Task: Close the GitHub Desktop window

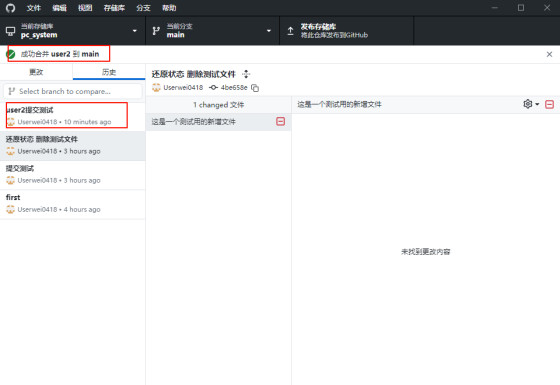Action: 547,8
